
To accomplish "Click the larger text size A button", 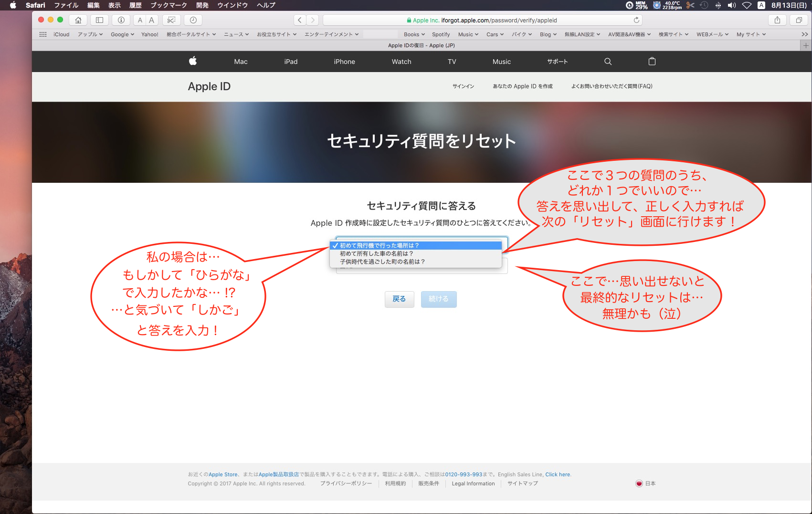I will pos(152,20).
